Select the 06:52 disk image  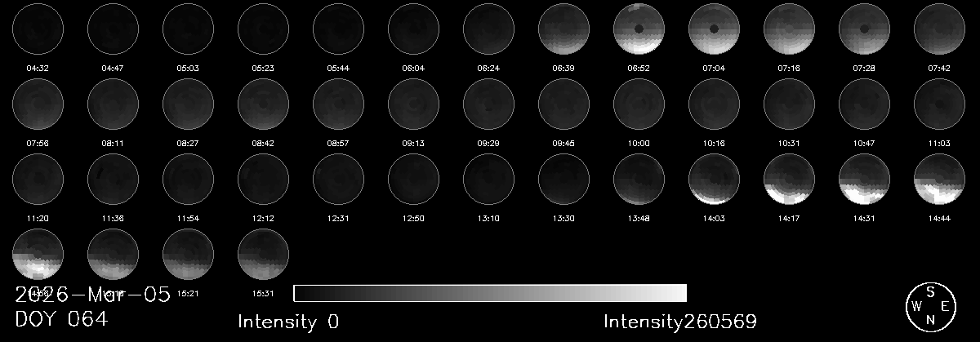tap(639, 29)
